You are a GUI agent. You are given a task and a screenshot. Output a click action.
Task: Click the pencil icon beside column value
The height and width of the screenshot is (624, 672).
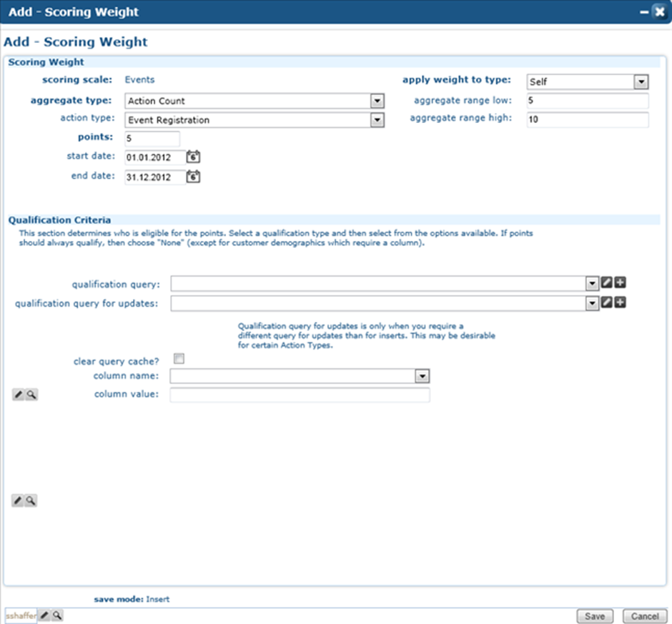coord(17,394)
